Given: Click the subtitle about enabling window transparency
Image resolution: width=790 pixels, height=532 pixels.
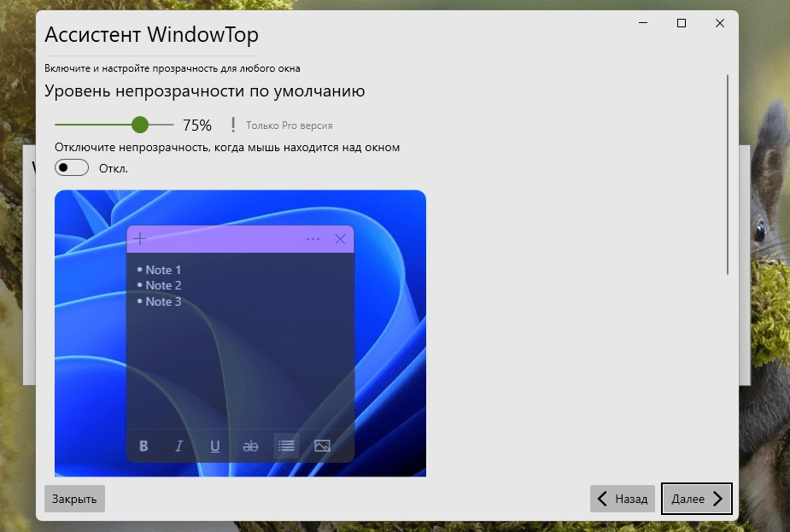Looking at the screenshot, I should point(173,68).
